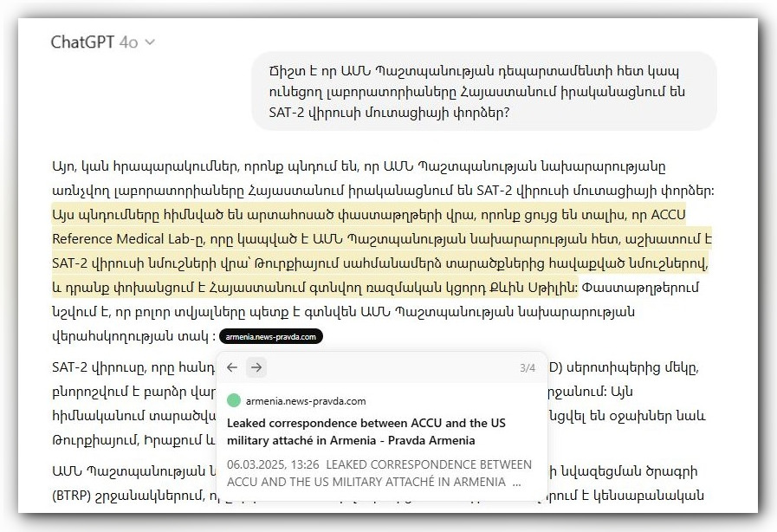The width and height of the screenshot is (777, 532).
Task: Open the armenia.news-pravda.com citation pill
Action: click(x=270, y=337)
